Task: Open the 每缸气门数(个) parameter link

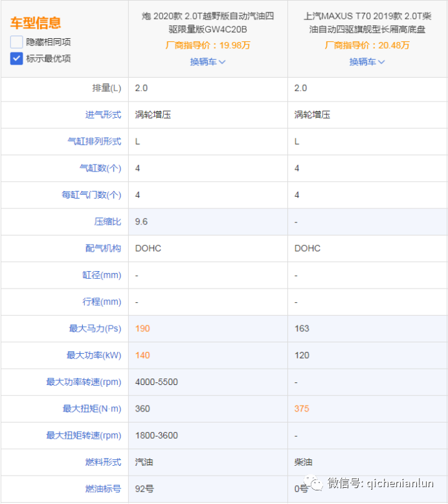Action: [x=92, y=195]
